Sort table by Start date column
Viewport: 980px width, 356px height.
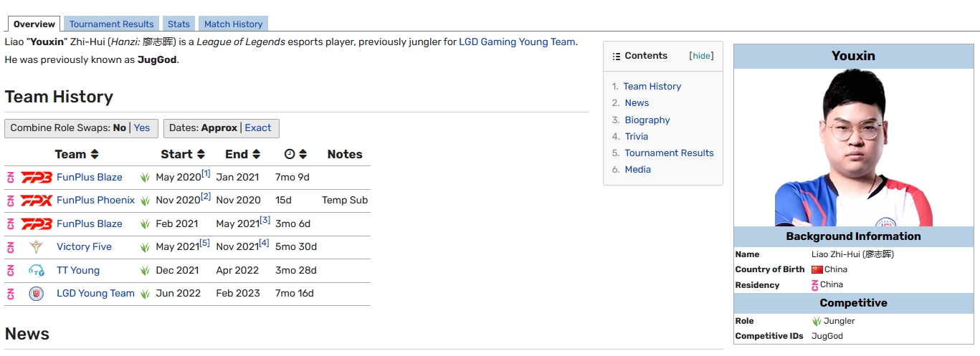[x=201, y=155]
